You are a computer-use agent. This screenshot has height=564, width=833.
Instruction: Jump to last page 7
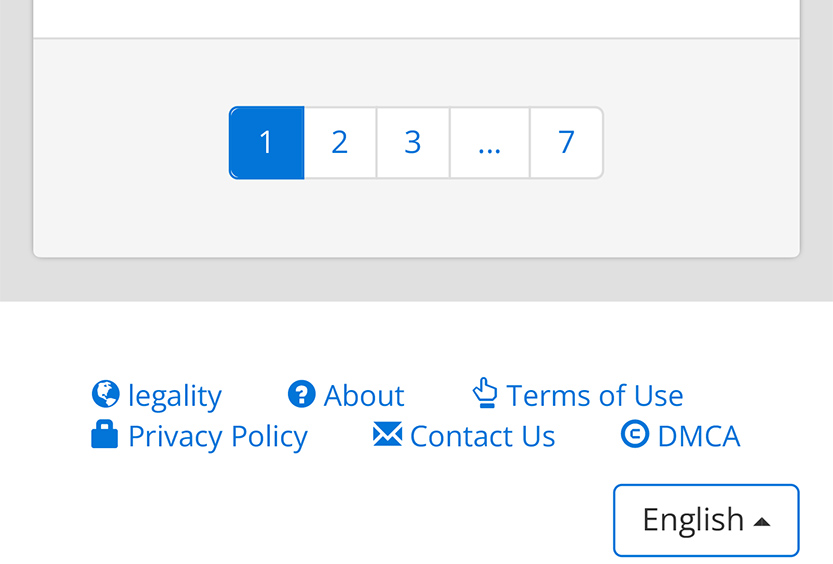(x=566, y=143)
